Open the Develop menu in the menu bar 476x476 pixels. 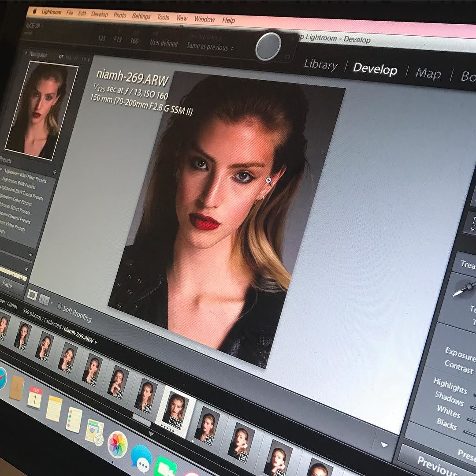coord(100,14)
